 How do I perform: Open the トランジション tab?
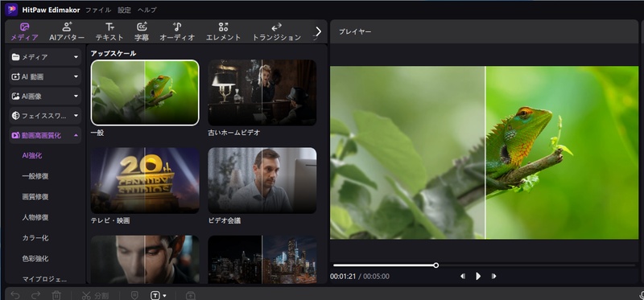click(x=276, y=32)
